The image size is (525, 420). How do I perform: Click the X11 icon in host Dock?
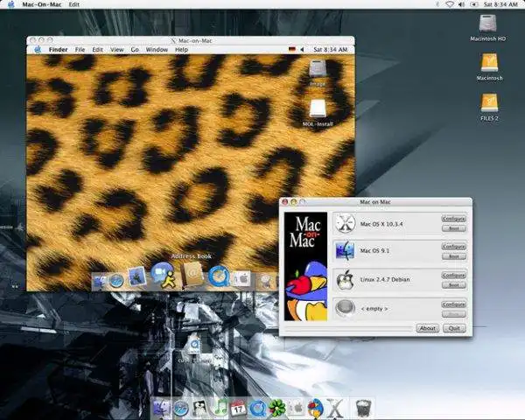pyautogui.click(x=335, y=409)
